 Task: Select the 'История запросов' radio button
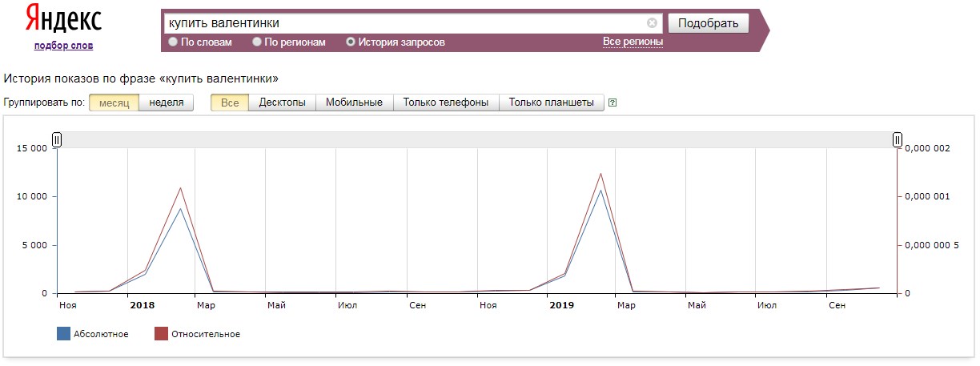click(x=351, y=42)
